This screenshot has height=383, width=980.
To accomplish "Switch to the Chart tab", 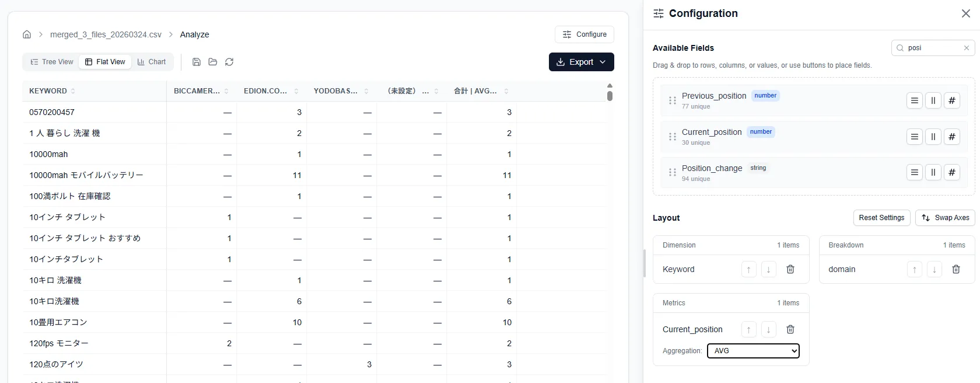I will (x=152, y=62).
